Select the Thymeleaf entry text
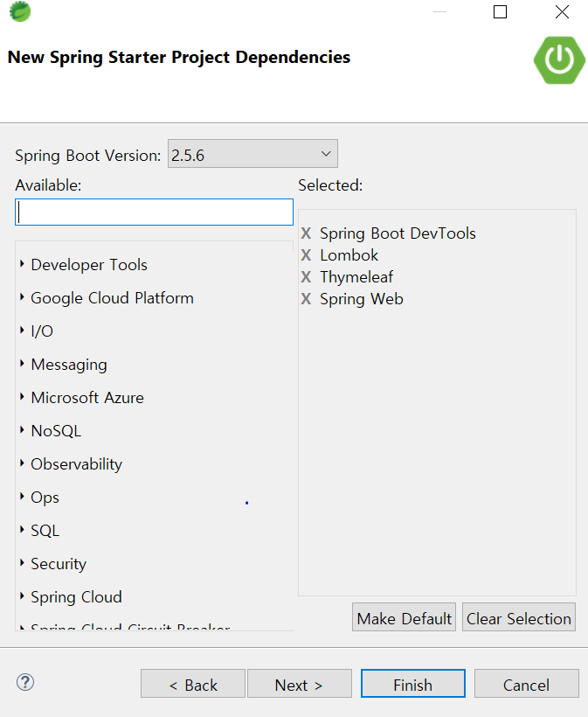The image size is (588, 717). 356,277
